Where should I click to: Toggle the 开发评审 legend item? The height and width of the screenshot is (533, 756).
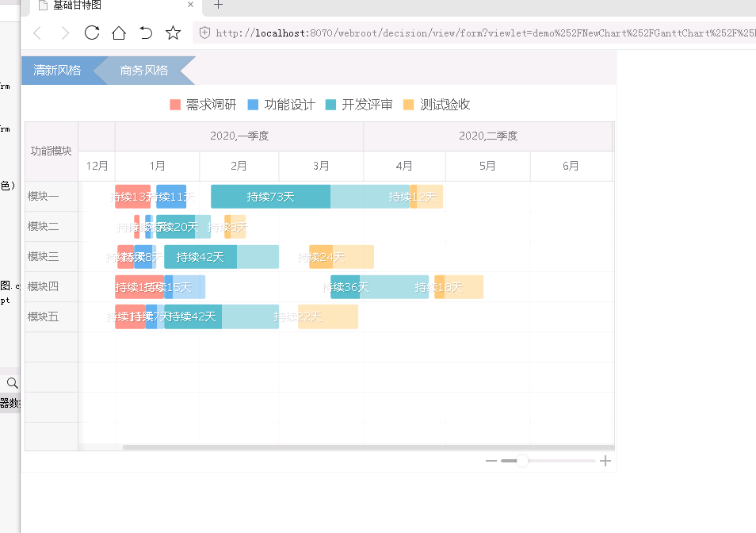tap(359, 105)
